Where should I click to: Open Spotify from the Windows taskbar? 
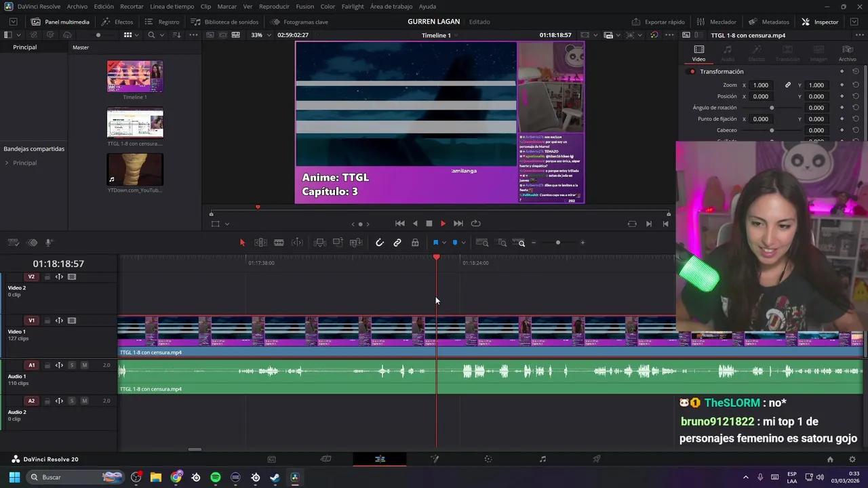(216, 477)
